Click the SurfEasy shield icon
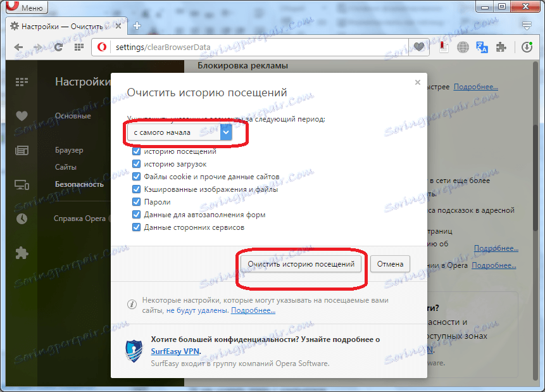 coord(134,351)
